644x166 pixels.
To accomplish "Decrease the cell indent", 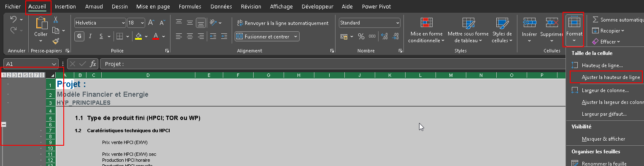I will click(213, 36).
